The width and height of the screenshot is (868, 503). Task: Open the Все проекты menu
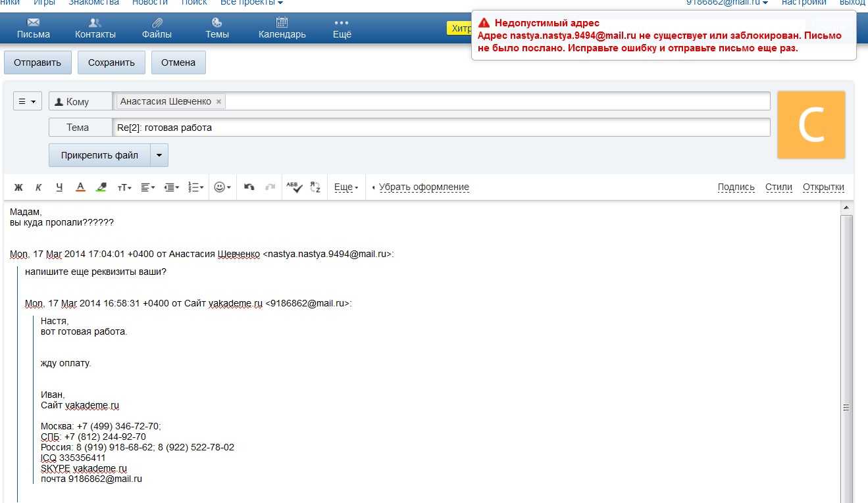point(251,3)
